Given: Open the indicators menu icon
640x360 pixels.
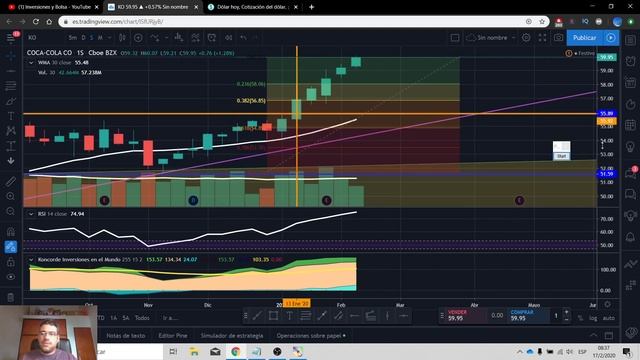Looking at the screenshot, I should point(155,38).
